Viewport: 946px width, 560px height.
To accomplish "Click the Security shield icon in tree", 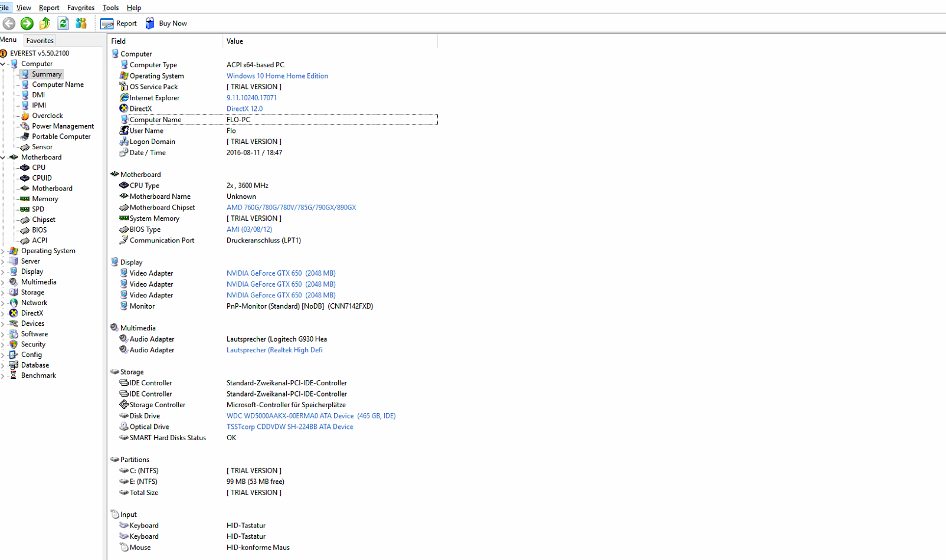I will [x=14, y=345].
